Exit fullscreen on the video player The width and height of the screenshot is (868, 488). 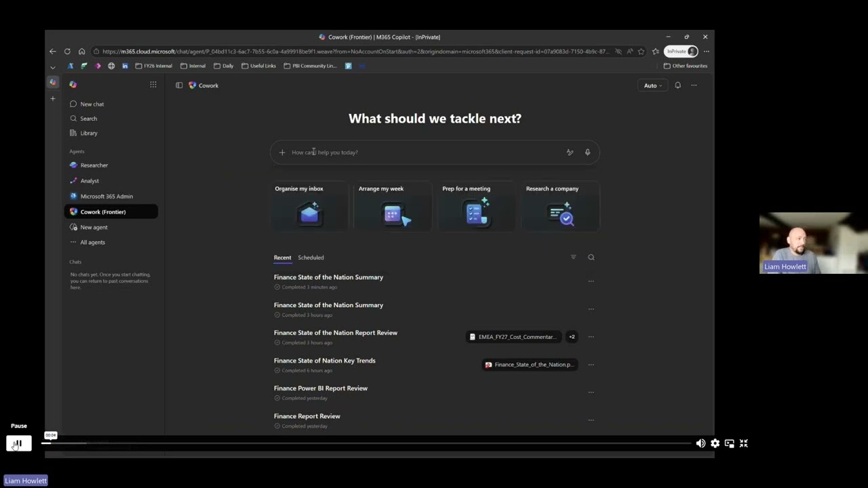click(743, 443)
